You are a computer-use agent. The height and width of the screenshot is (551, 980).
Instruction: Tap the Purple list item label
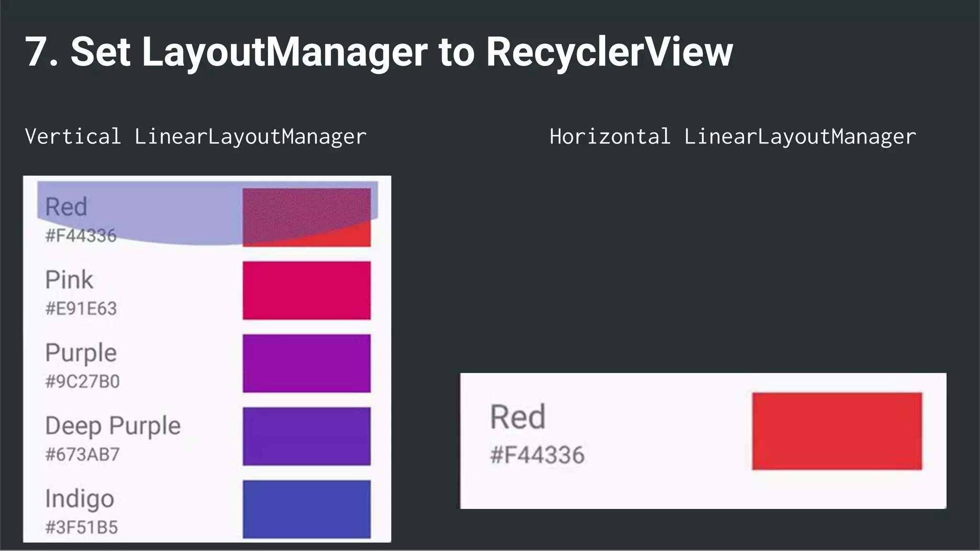pyautogui.click(x=81, y=353)
